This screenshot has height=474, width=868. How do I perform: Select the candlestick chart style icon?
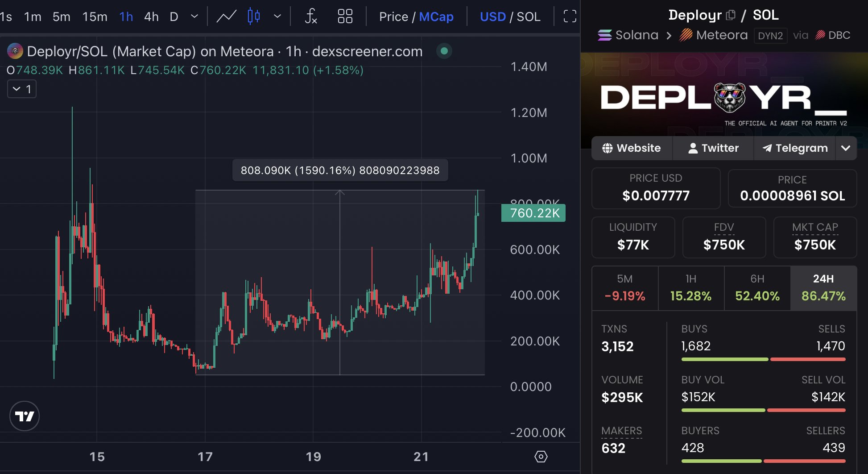254,17
